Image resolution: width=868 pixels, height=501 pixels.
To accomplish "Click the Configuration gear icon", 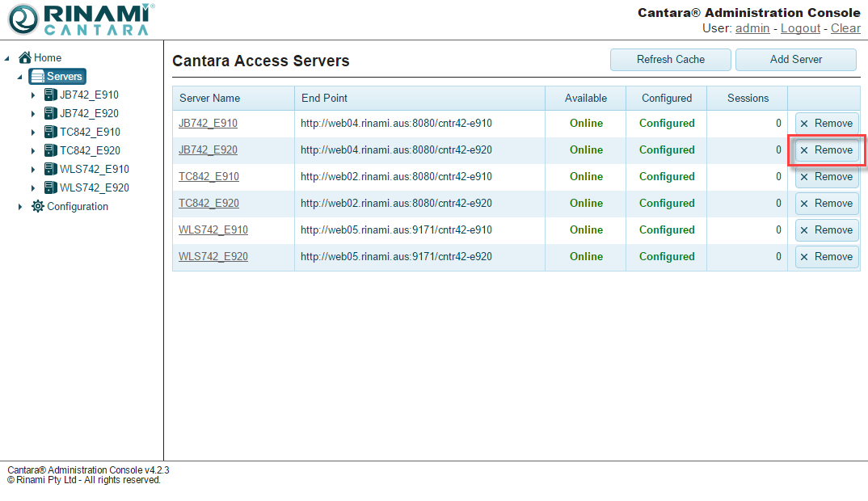I will (x=38, y=207).
